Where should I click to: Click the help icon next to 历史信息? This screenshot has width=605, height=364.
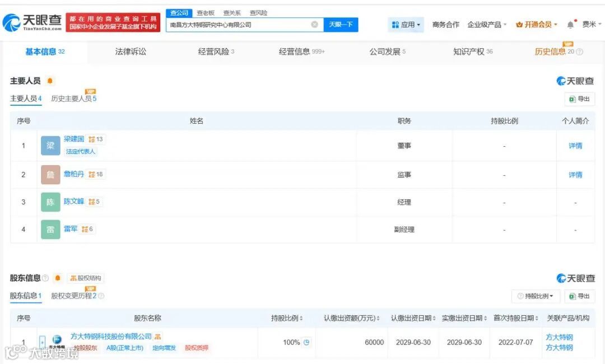[579, 52]
